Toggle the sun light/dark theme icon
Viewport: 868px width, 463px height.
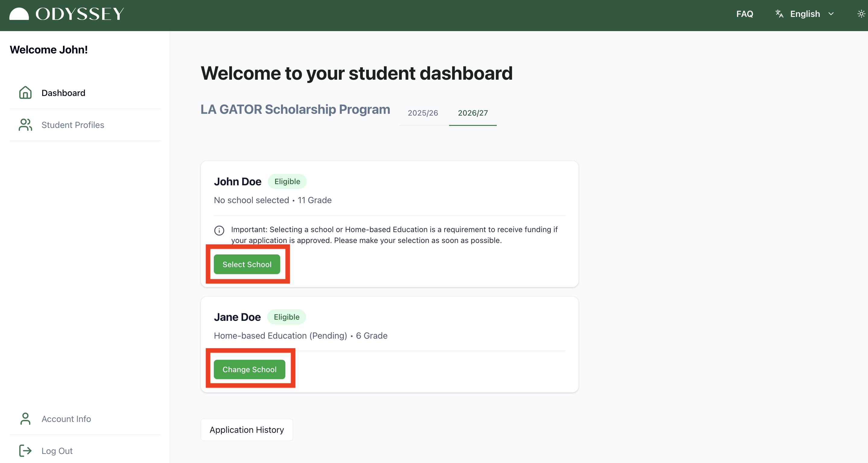(x=861, y=14)
